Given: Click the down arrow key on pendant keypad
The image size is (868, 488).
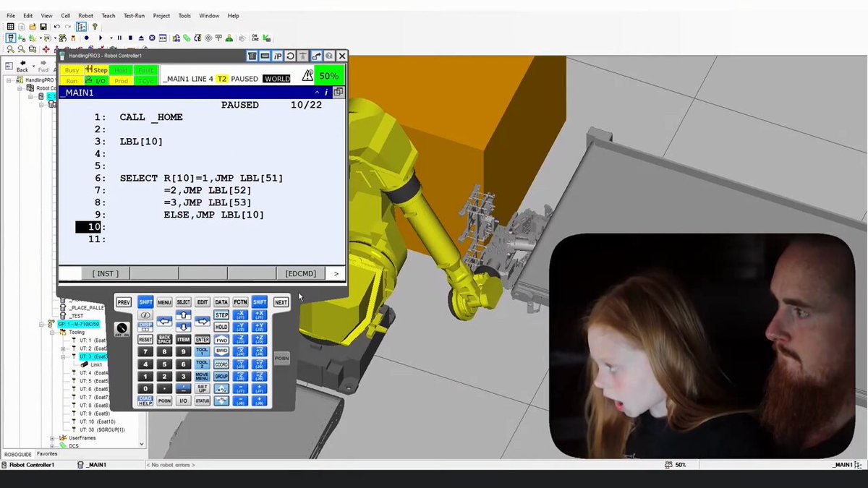Looking at the screenshot, I should point(183,327).
